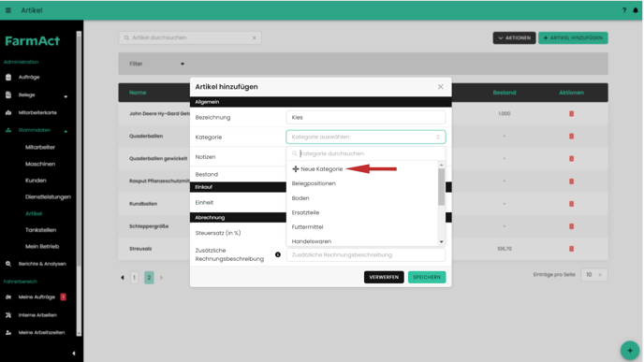
Task: Go to next page arrow
Action: coord(161,278)
